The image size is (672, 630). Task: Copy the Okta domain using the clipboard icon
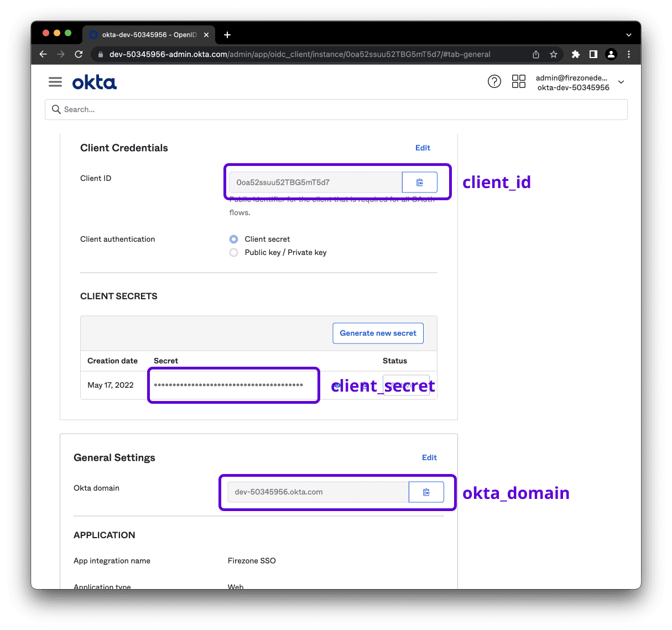[x=426, y=492]
